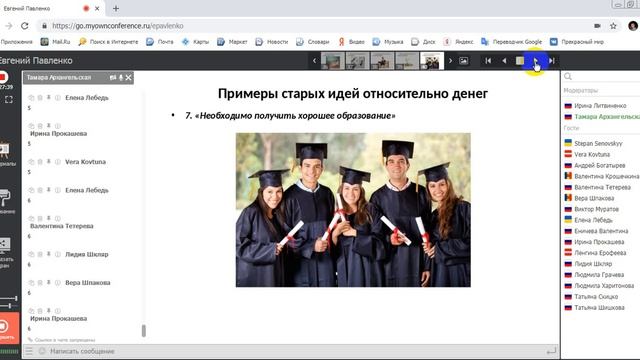Click the camera permission icon in address bar
This screenshot has height=360, width=640.
point(597,26)
